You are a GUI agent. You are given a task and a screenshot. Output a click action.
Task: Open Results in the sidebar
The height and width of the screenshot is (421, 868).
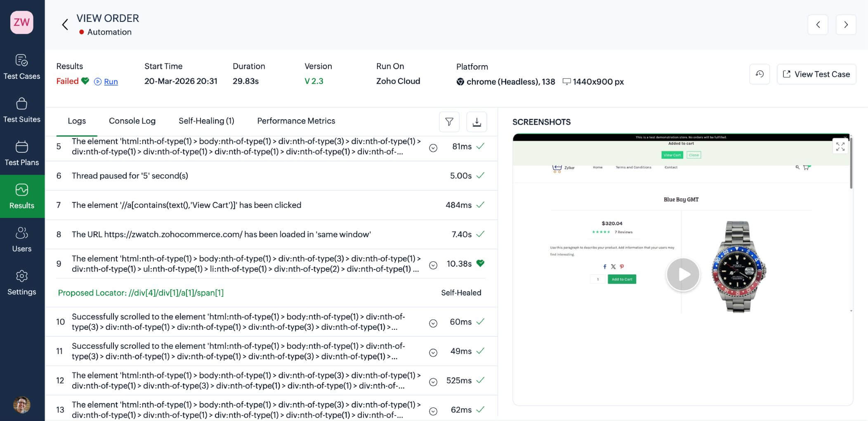click(22, 196)
